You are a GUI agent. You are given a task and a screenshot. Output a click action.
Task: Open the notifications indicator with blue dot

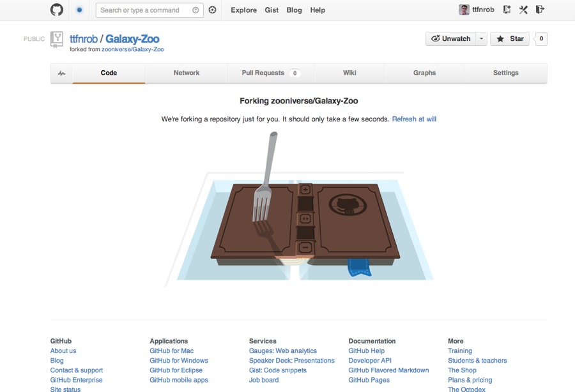(79, 10)
